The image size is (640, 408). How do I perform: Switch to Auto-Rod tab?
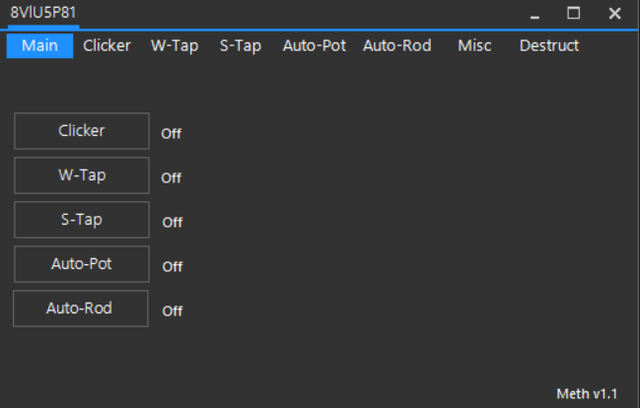(x=397, y=46)
